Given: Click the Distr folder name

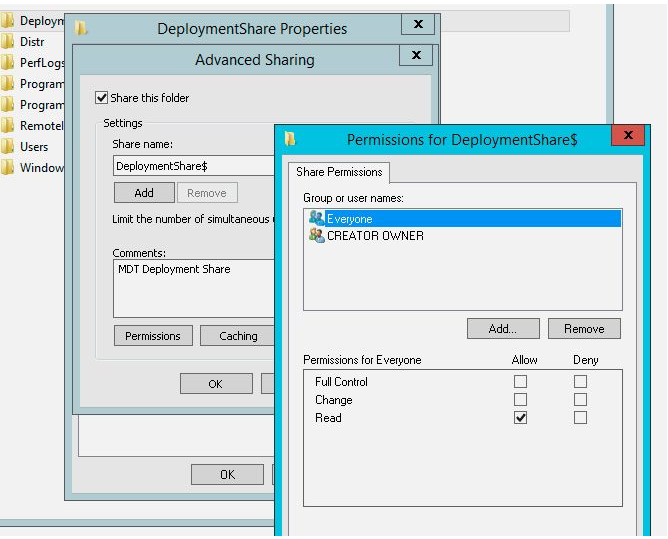Looking at the screenshot, I should [x=32, y=42].
